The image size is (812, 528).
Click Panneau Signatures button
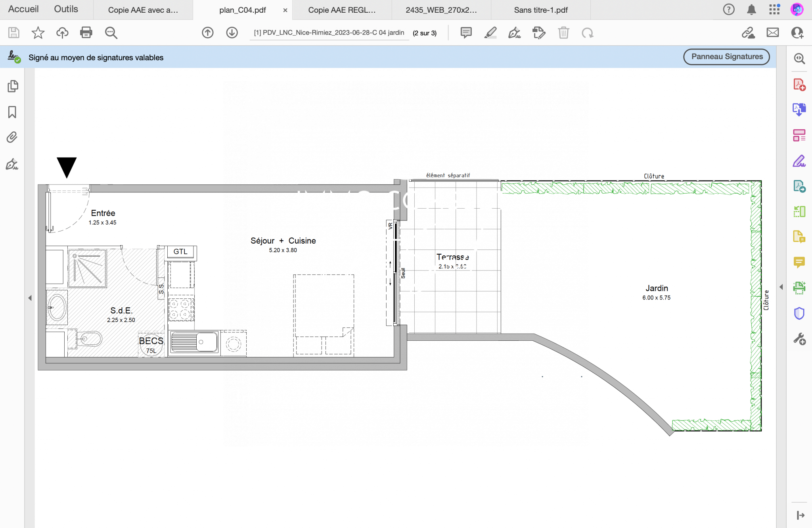pos(727,57)
